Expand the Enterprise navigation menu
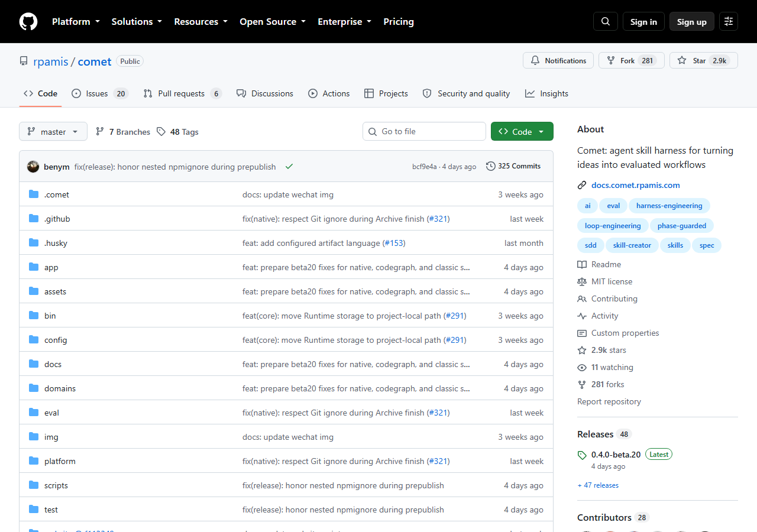The width and height of the screenshot is (757, 532). click(344, 21)
